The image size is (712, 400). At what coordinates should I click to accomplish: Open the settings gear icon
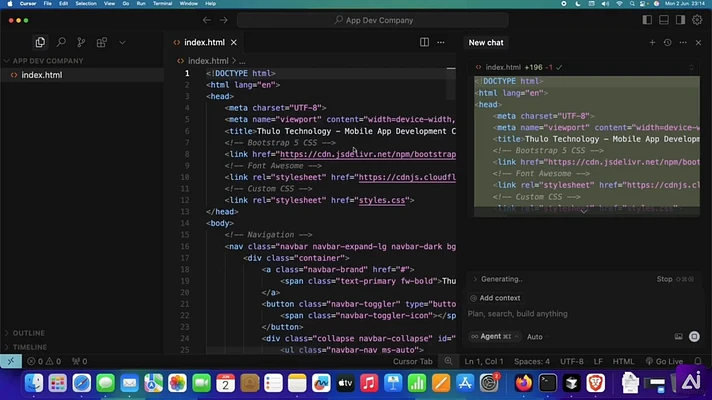pos(697,20)
